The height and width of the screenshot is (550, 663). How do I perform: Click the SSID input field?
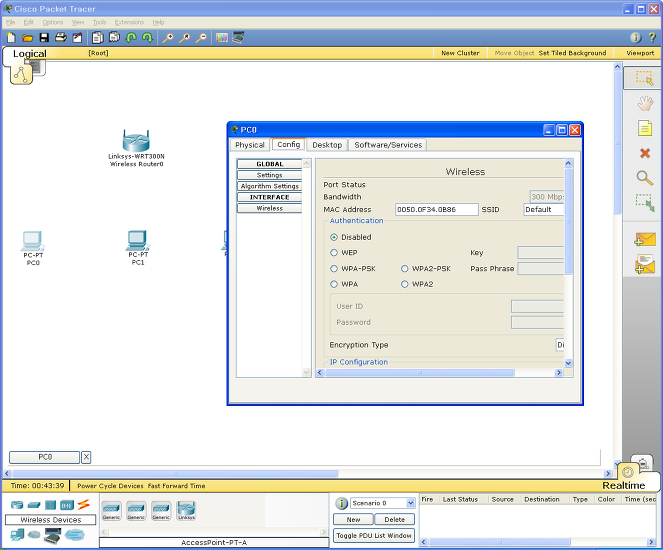[x=544, y=209]
